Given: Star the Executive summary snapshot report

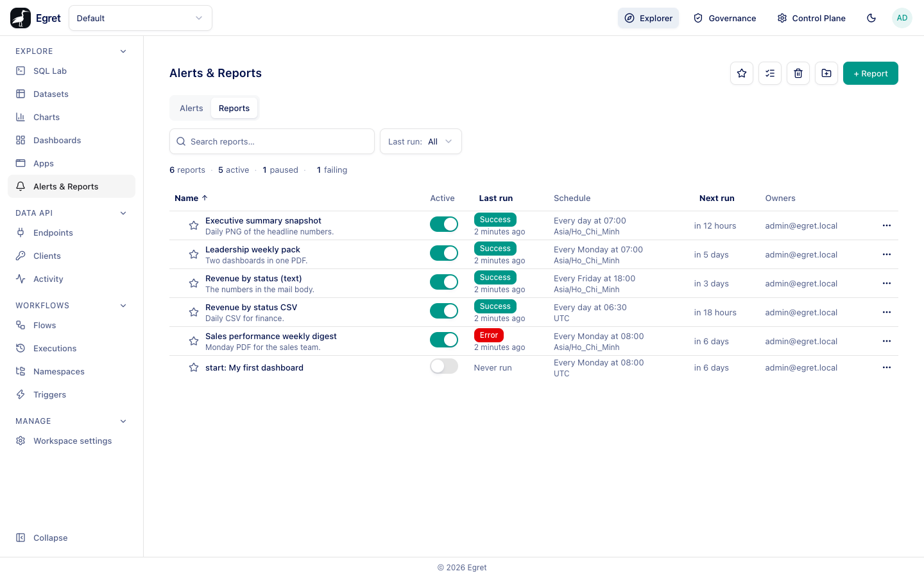Looking at the screenshot, I should click(x=194, y=225).
